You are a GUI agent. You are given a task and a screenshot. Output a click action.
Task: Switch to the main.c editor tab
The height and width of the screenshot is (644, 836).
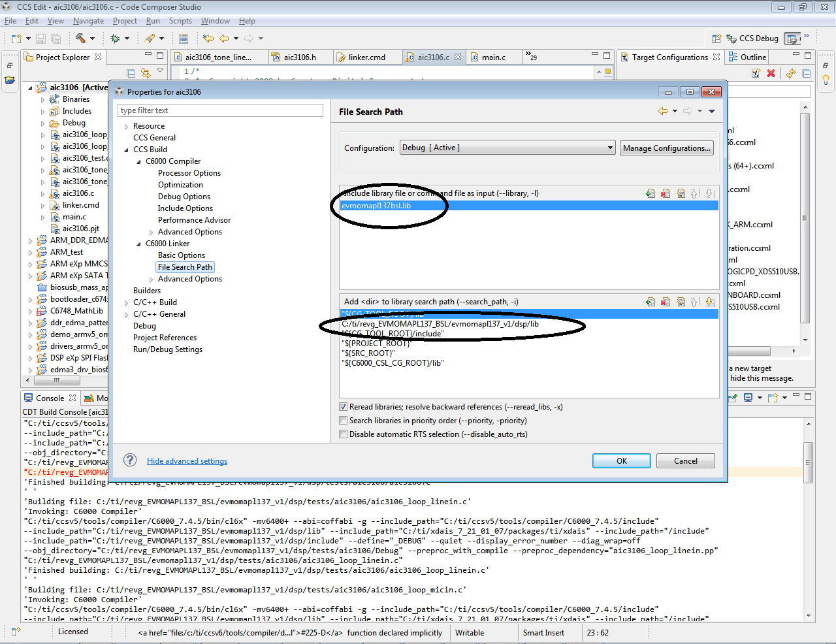click(494, 57)
